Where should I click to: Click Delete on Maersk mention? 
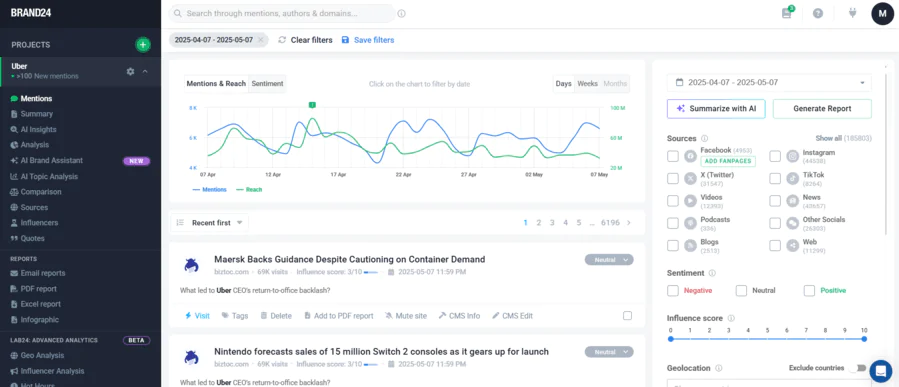[276, 316]
